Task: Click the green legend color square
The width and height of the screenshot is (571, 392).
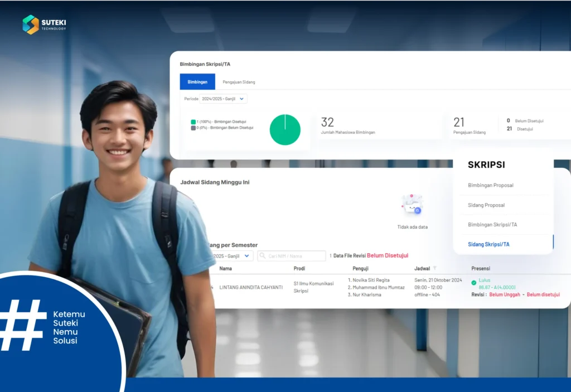Action: click(193, 120)
